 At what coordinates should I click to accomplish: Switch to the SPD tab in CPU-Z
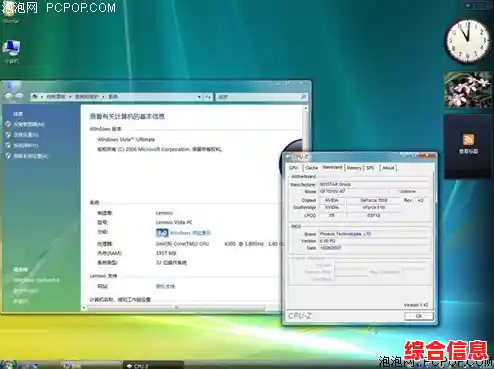coord(371,168)
